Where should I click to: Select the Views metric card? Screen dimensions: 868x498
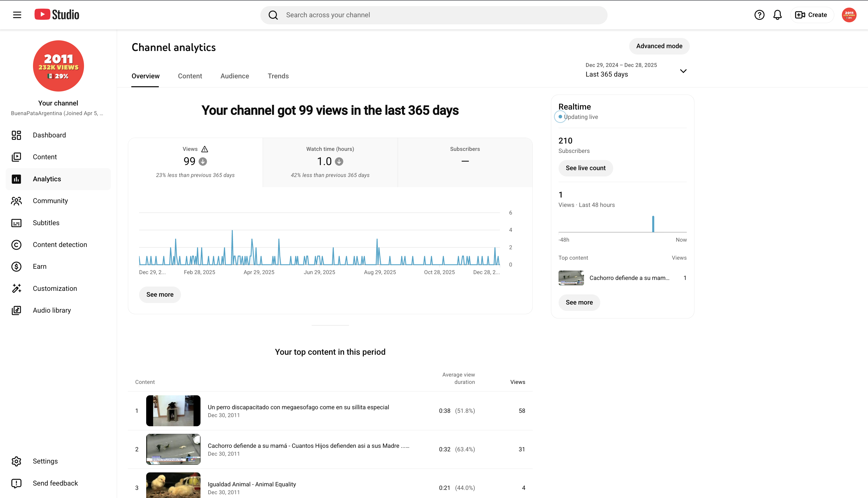coord(195,163)
